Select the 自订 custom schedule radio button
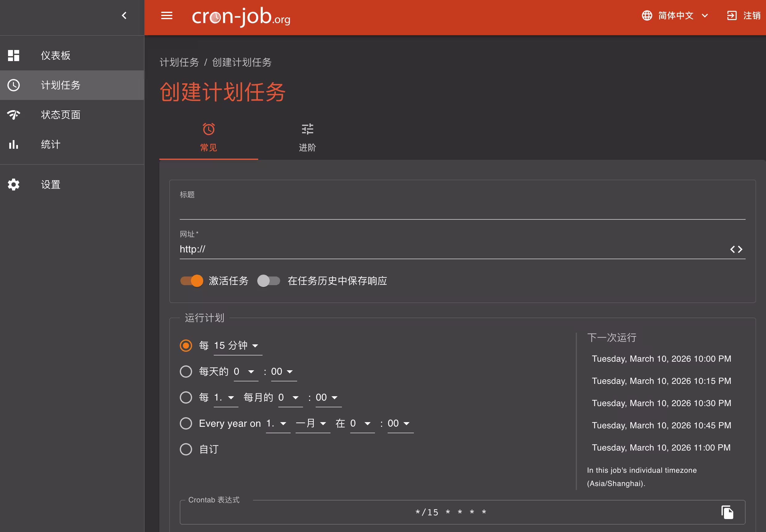 [x=186, y=449]
